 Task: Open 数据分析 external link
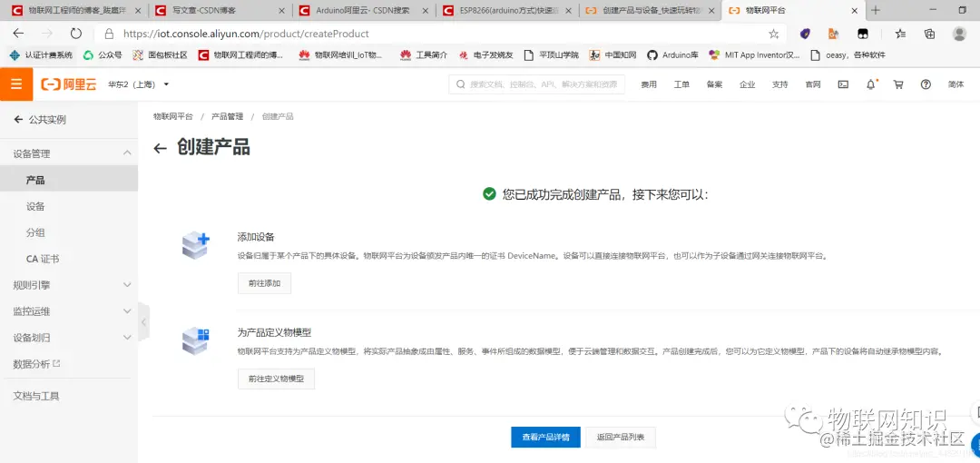(37, 363)
